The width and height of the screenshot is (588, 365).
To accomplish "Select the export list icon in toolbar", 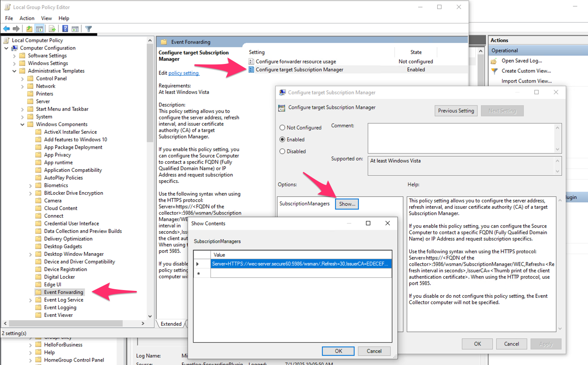I will (52, 28).
